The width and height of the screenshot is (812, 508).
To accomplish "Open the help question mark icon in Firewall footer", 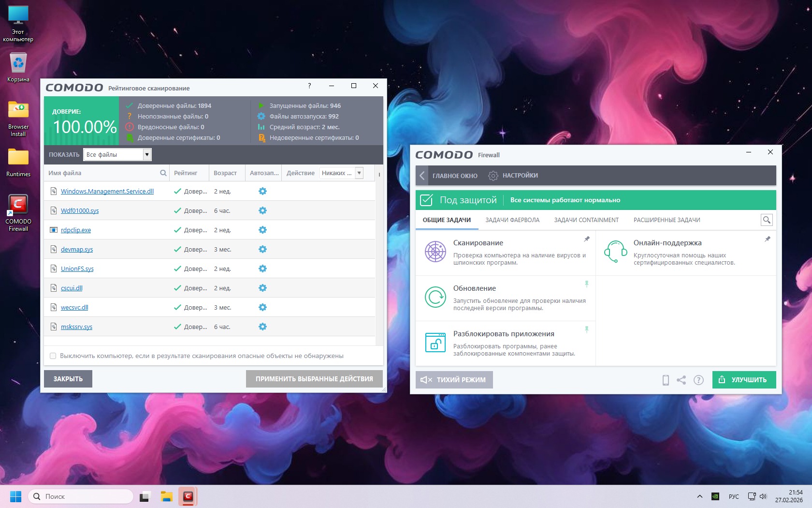I will (x=698, y=380).
